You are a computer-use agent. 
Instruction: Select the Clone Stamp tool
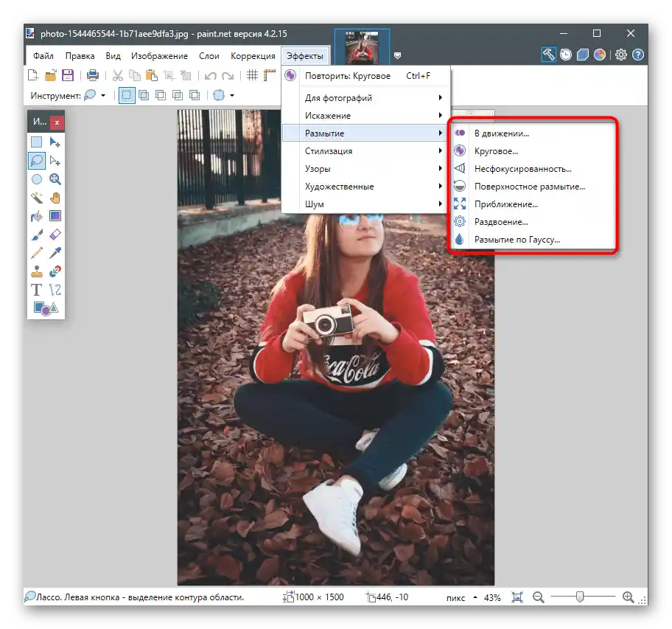[36, 271]
